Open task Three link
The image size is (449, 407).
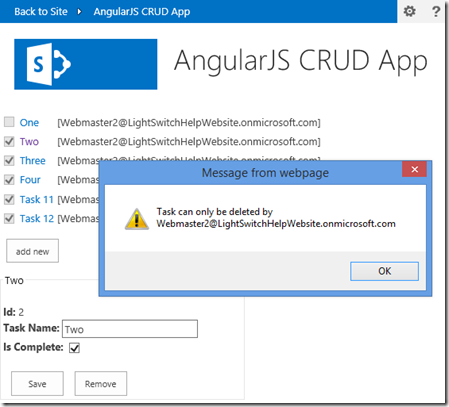coord(33,161)
